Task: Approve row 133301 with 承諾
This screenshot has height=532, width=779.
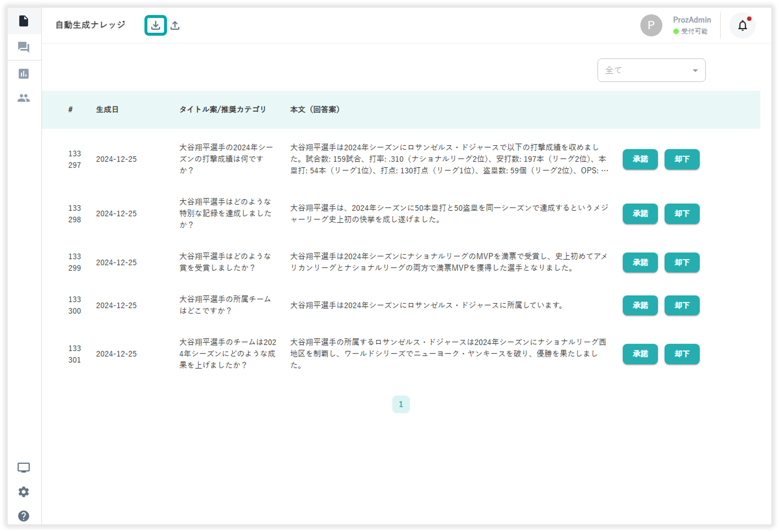Action: pyautogui.click(x=640, y=354)
